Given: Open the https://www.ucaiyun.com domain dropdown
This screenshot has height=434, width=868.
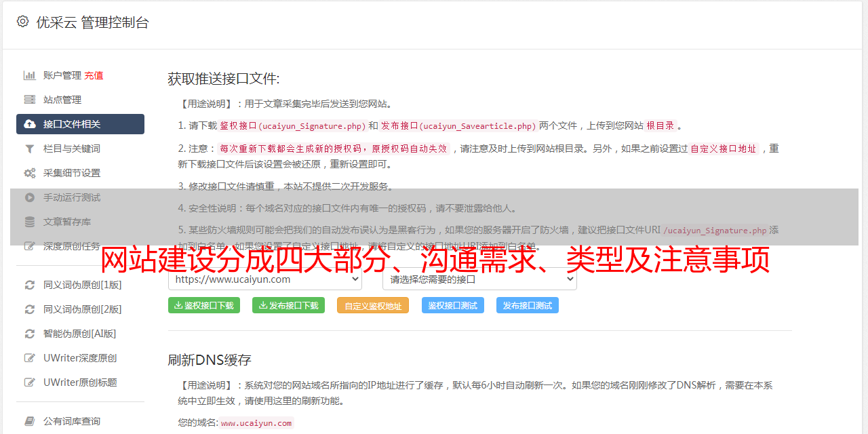Looking at the screenshot, I should (x=265, y=279).
